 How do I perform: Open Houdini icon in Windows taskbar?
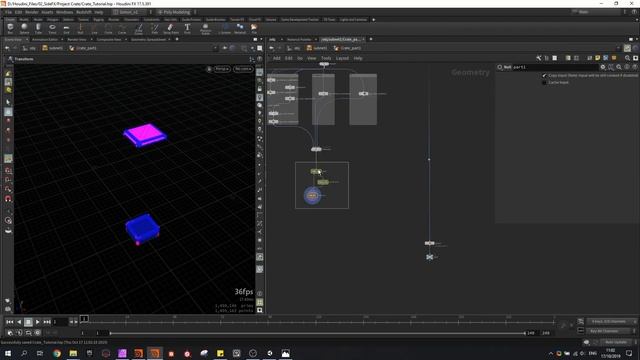pos(155,353)
